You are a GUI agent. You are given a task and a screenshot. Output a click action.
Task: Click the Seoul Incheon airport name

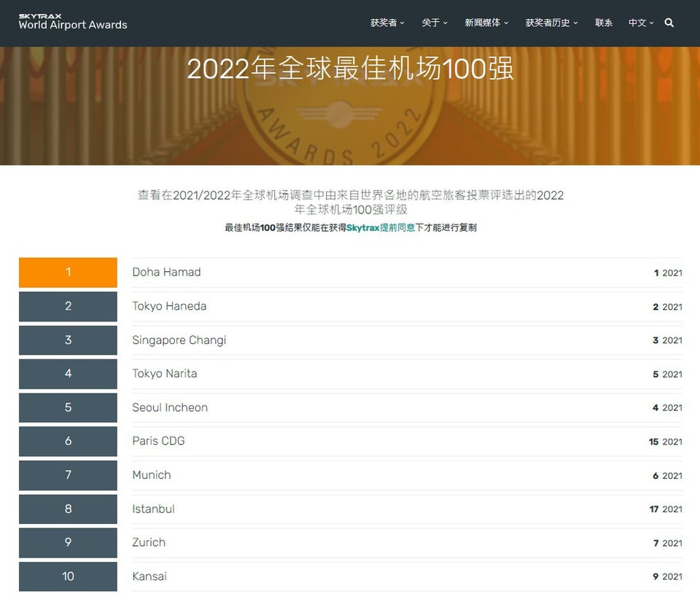click(170, 407)
